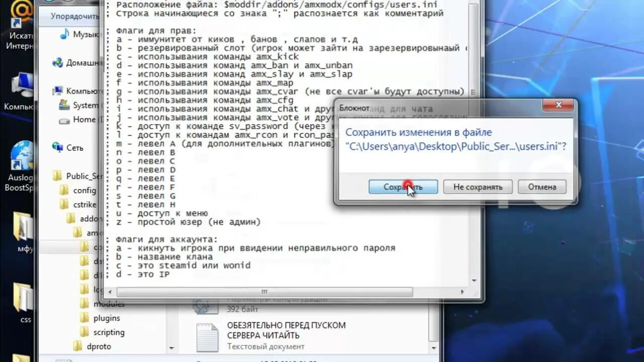
Task: Click the scripting folder icon in tree
Action: click(x=85, y=332)
